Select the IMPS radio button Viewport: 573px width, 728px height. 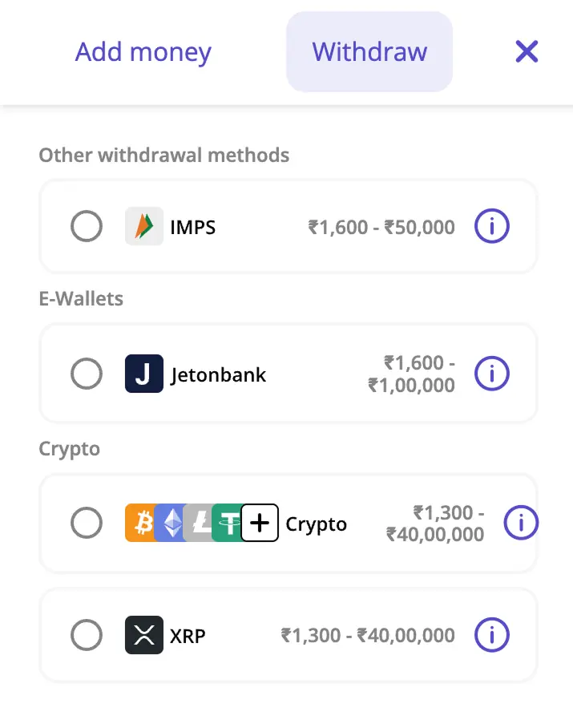click(x=87, y=226)
